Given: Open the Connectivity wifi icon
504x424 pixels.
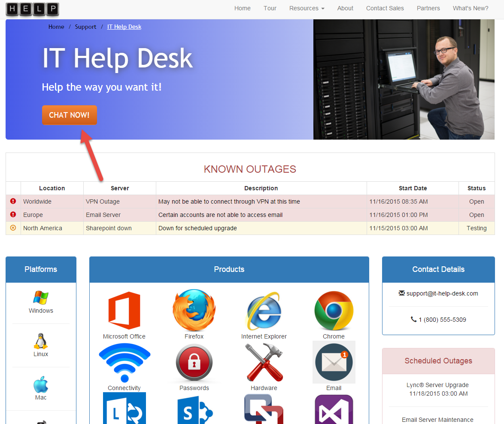Looking at the screenshot, I should click(124, 363).
